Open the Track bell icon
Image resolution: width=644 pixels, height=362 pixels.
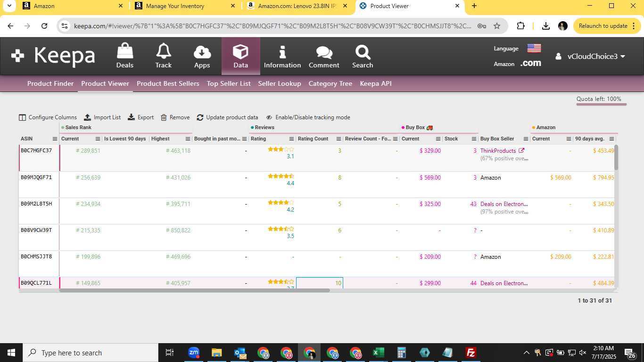pyautogui.click(x=164, y=56)
